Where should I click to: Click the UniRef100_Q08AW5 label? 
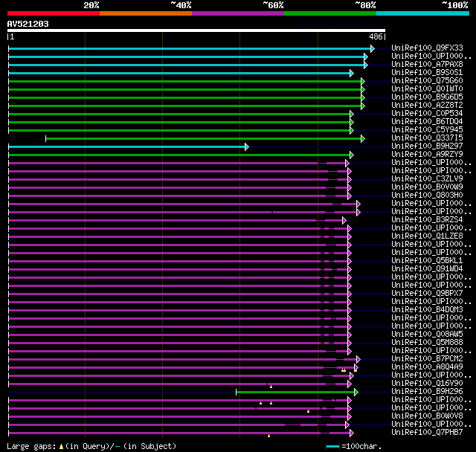pos(427,335)
